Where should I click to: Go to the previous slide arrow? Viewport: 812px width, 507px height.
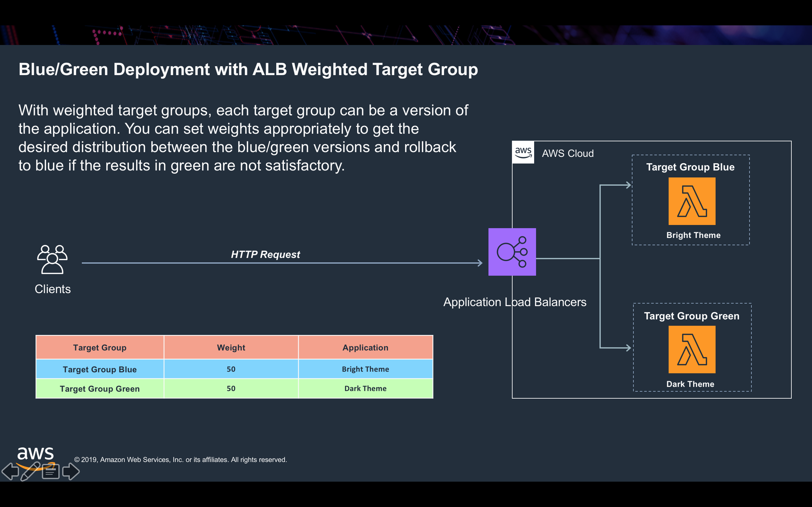(x=10, y=471)
